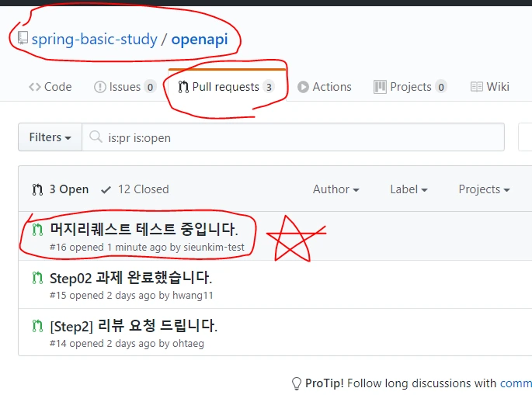This screenshot has width=532, height=395.
Task: Click the #16 opened 1 minute ago text
Action: (x=109, y=248)
